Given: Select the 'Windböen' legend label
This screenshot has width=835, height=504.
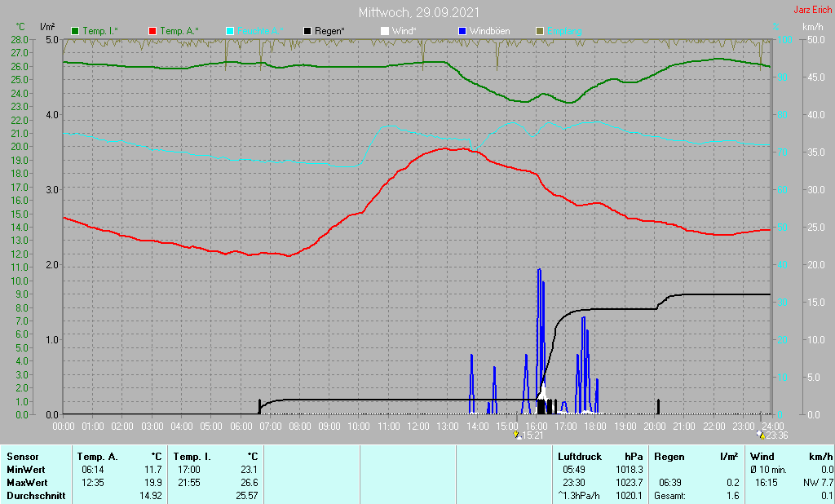Looking at the screenshot, I should coord(489,31).
